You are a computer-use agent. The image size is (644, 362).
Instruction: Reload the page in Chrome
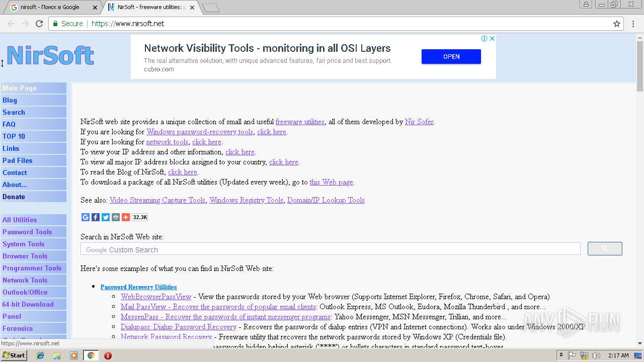pyautogui.click(x=39, y=24)
